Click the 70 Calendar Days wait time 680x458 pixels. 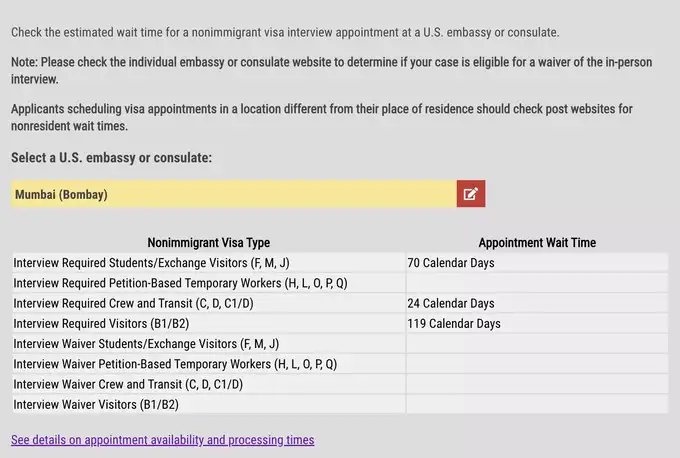(x=451, y=263)
